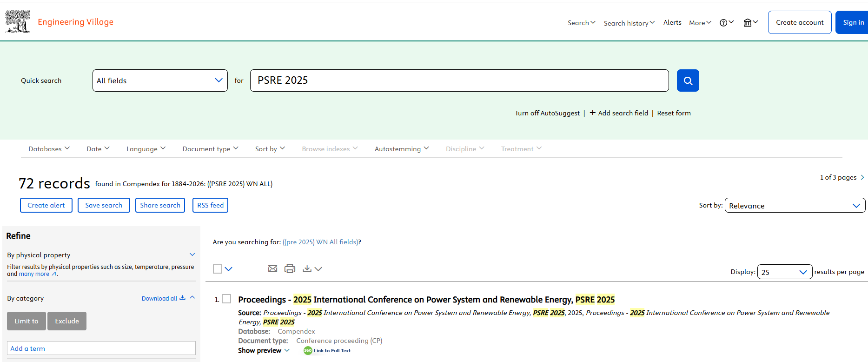868x362 pixels.
Task: Click the suggested pre 2025 search link
Action: click(320, 242)
